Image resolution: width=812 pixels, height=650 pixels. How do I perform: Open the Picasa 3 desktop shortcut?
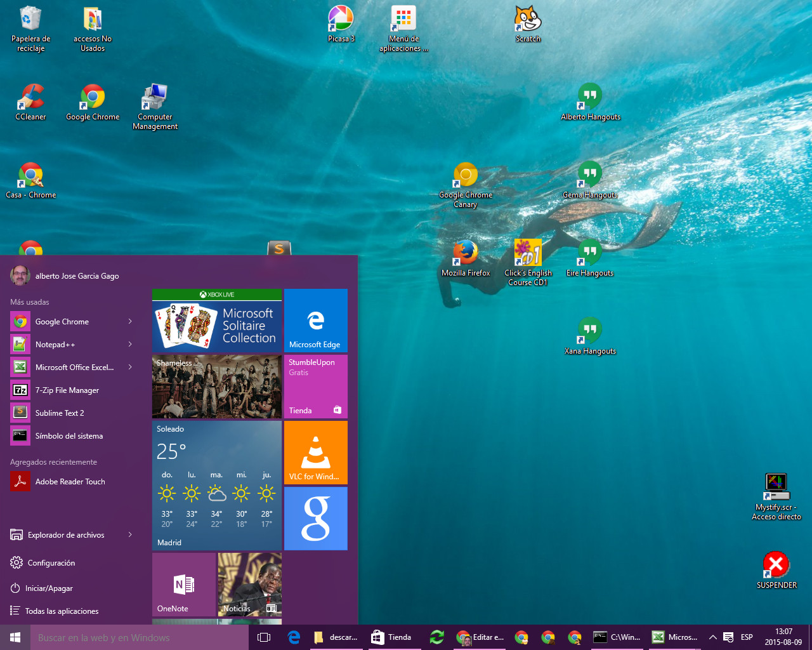click(x=341, y=20)
